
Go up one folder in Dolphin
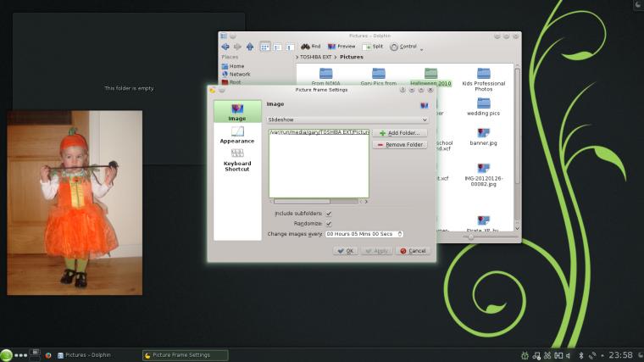point(250,47)
